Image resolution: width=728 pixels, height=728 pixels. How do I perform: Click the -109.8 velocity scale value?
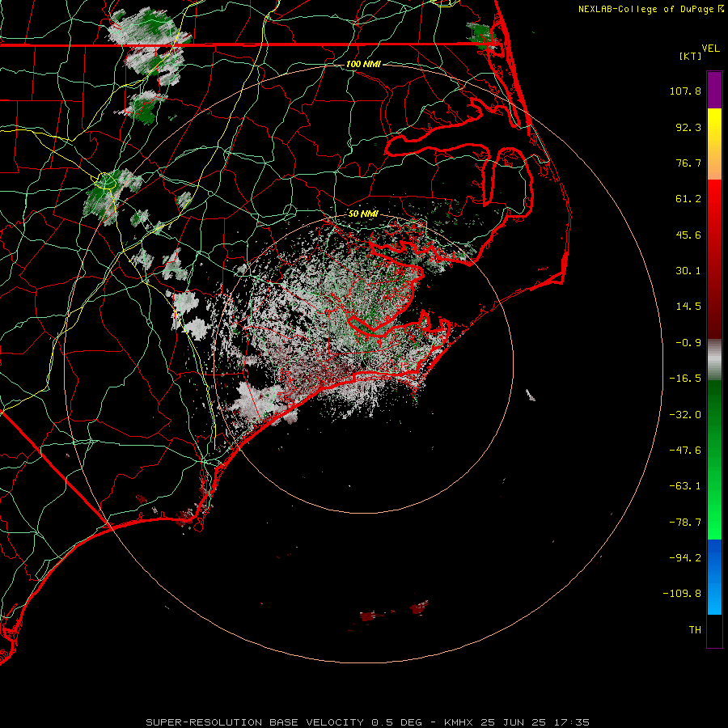point(682,594)
